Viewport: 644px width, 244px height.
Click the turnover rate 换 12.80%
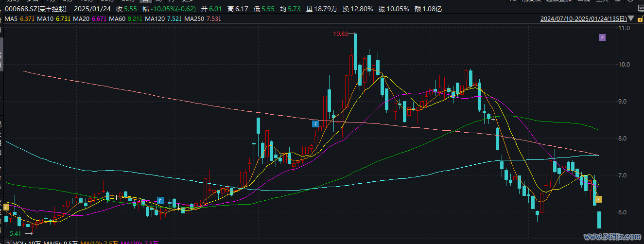pos(358,9)
